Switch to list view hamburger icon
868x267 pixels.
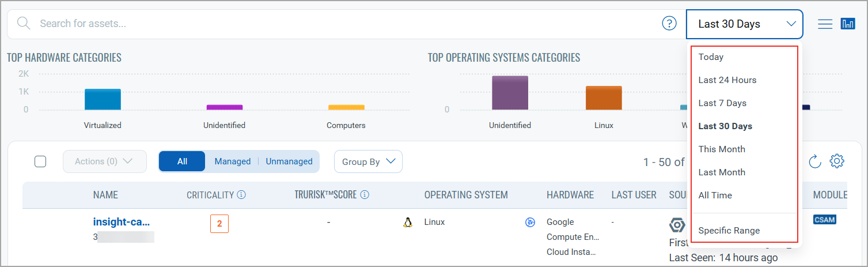(x=825, y=24)
